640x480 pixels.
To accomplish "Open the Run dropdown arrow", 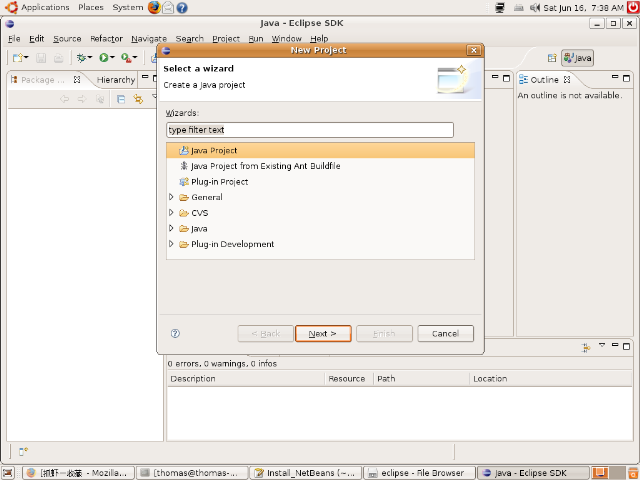I will coord(113,58).
